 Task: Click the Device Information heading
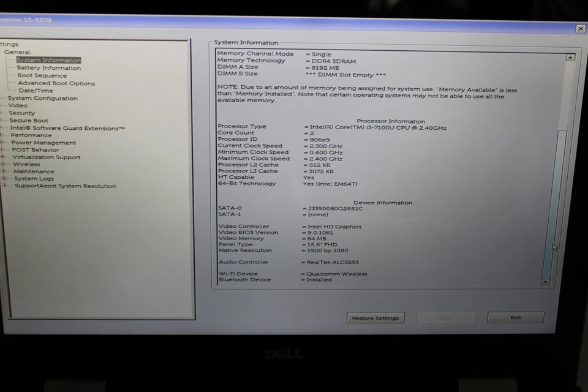point(383,203)
